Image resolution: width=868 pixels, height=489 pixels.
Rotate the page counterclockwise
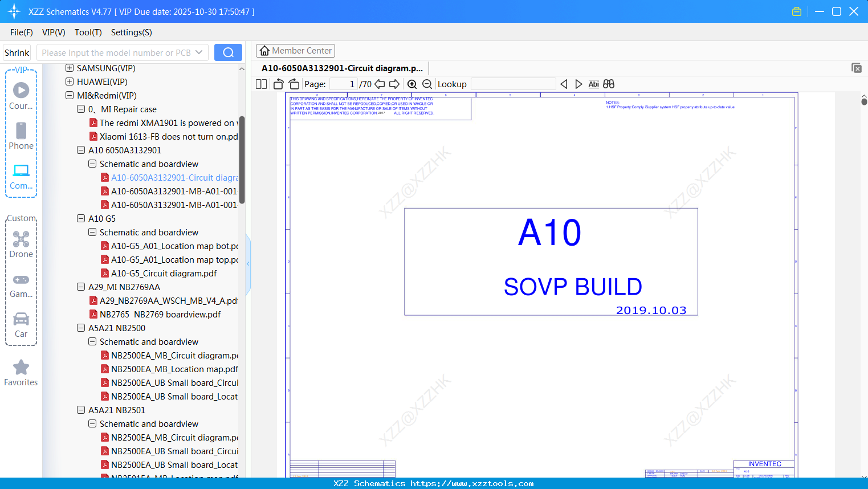point(278,84)
